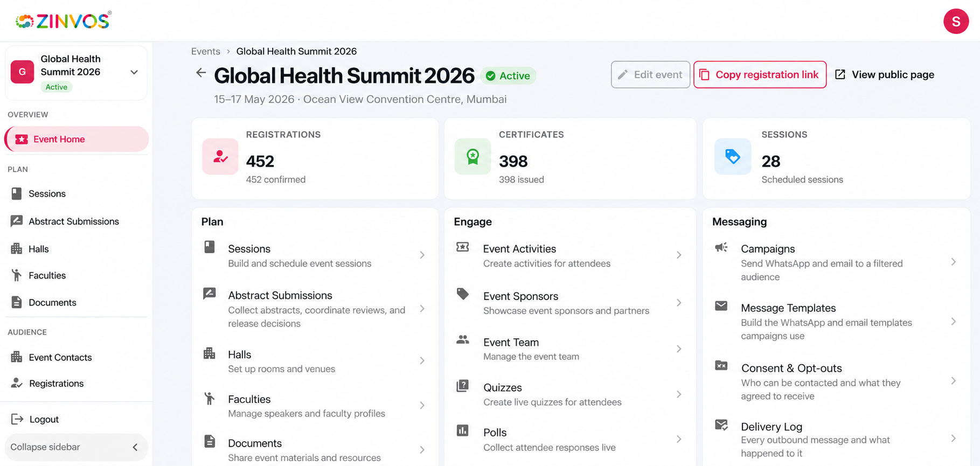Click the Faculties icon in Plan card

point(210,398)
